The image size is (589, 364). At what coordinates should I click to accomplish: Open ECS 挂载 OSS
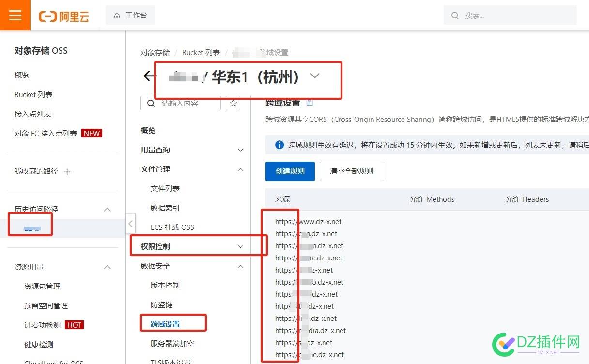click(x=172, y=227)
